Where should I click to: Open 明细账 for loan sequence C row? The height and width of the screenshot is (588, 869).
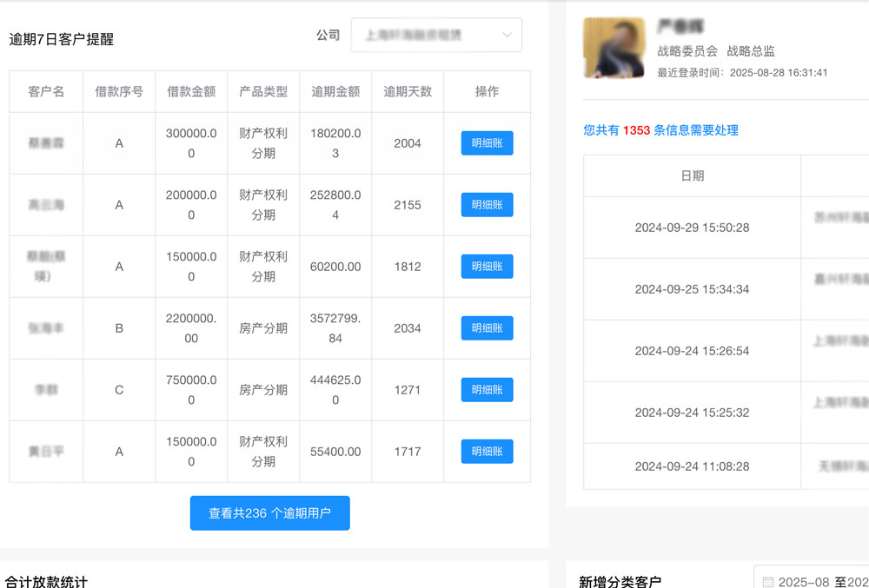point(487,390)
